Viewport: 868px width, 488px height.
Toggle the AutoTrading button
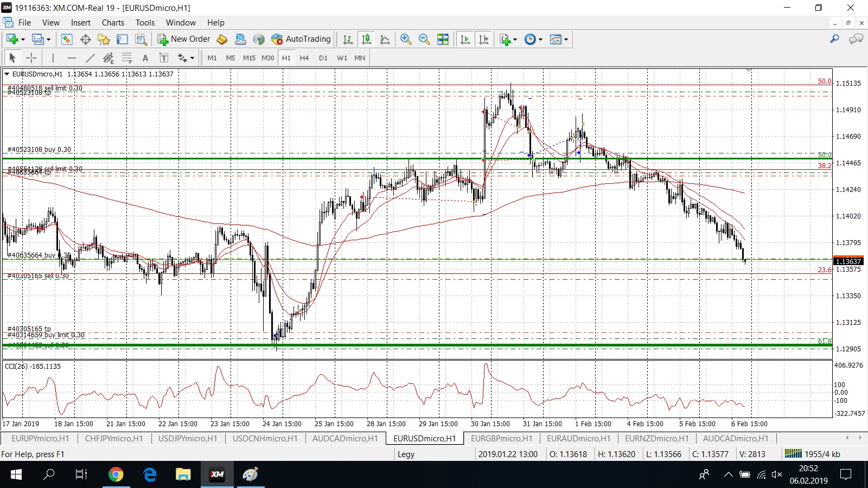coord(301,39)
